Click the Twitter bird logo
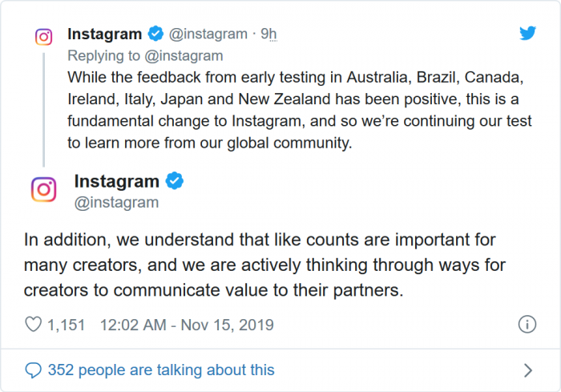Screen dimensions: 561x392 coord(527,34)
